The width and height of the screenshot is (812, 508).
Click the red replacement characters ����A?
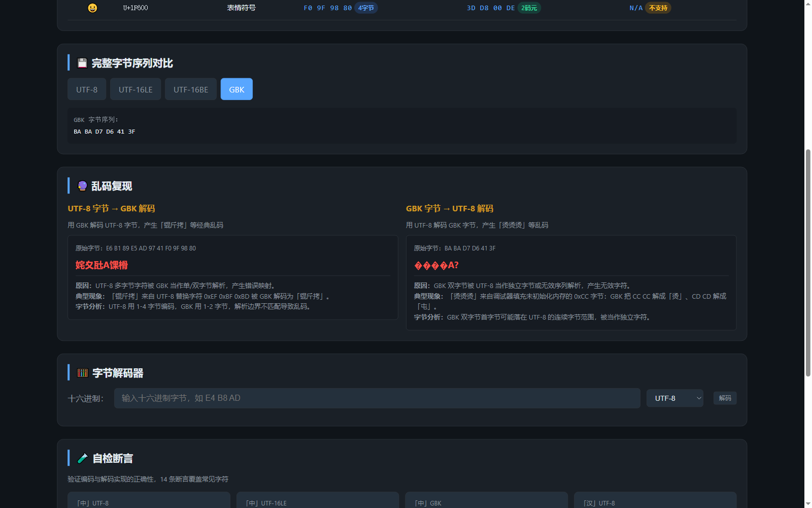[x=436, y=265]
